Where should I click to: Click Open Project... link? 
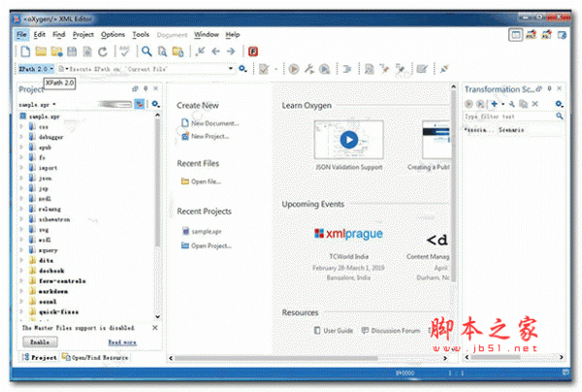coord(207,245)
